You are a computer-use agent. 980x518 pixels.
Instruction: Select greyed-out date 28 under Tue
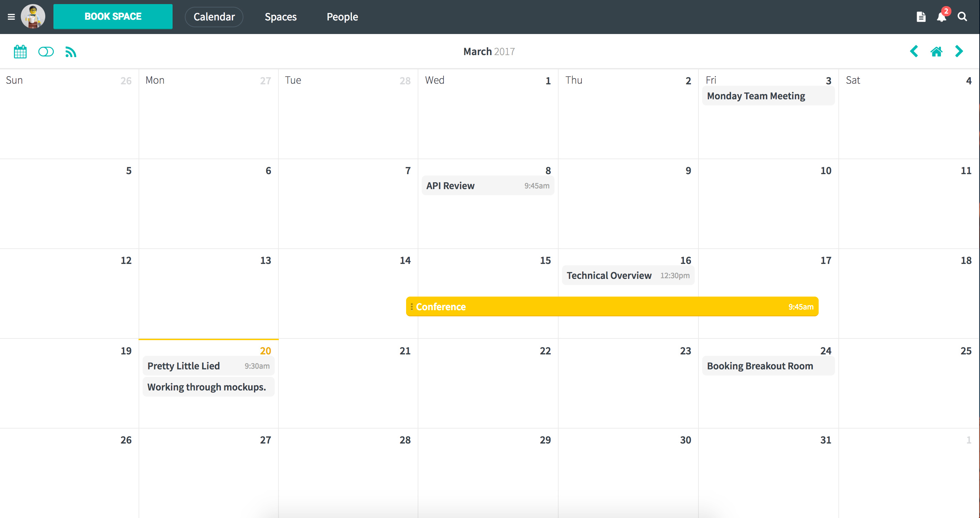click(405, 81)
